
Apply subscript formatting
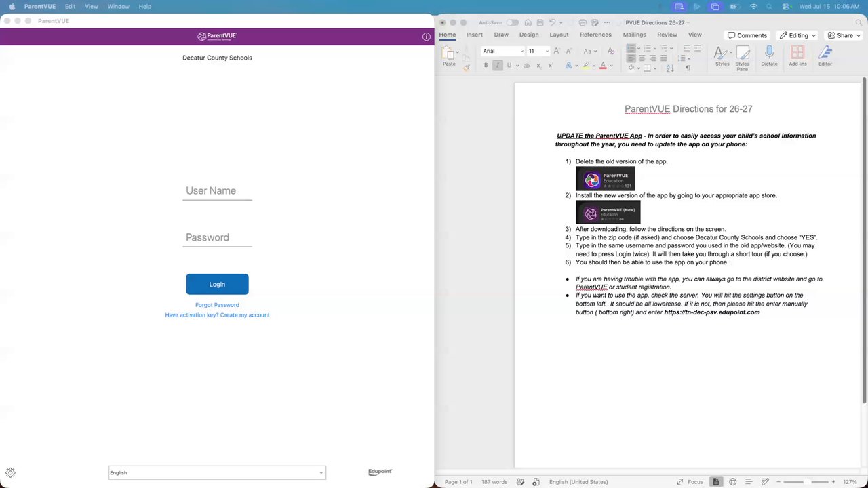click(x=538, y=66)
